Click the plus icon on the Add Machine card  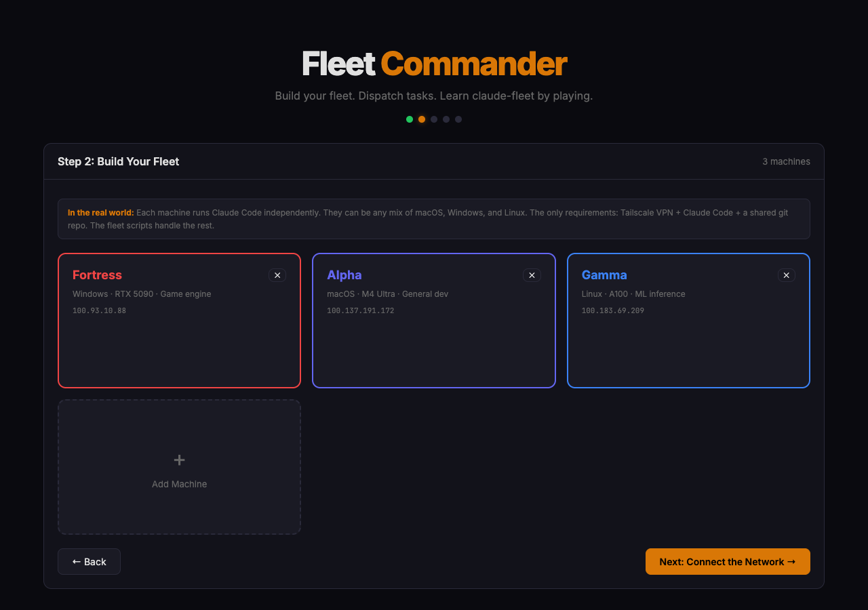pyautogui.click(x=179, y=460)
